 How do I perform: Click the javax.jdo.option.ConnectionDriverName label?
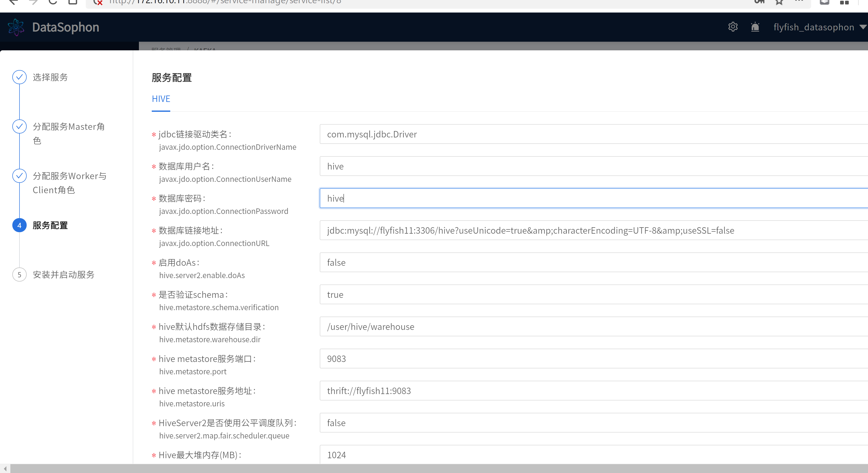pos(228,147)
